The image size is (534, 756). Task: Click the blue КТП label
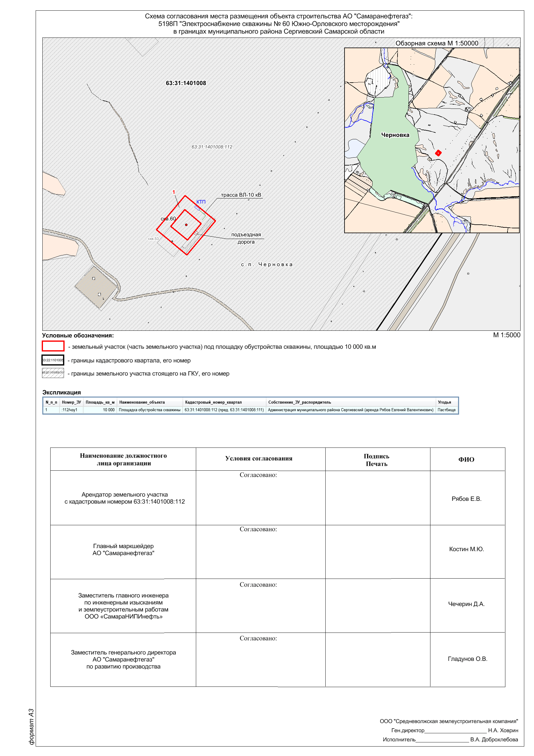(x=201, y=202)
